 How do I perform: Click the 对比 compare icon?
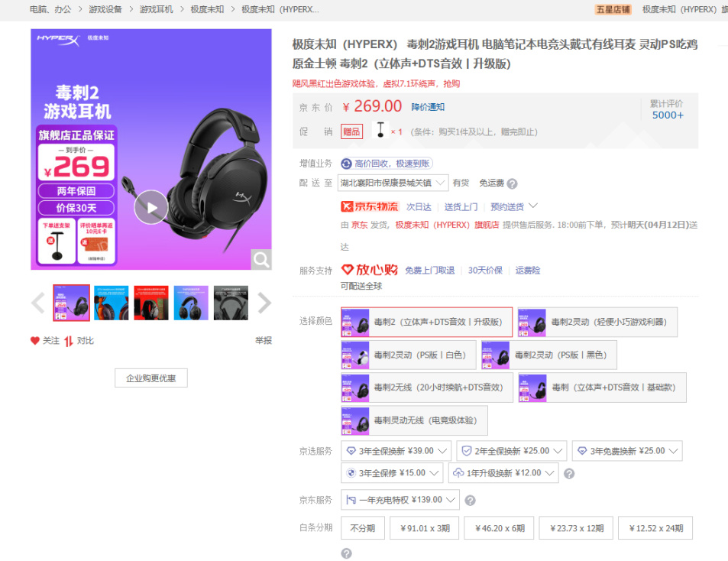68,341
